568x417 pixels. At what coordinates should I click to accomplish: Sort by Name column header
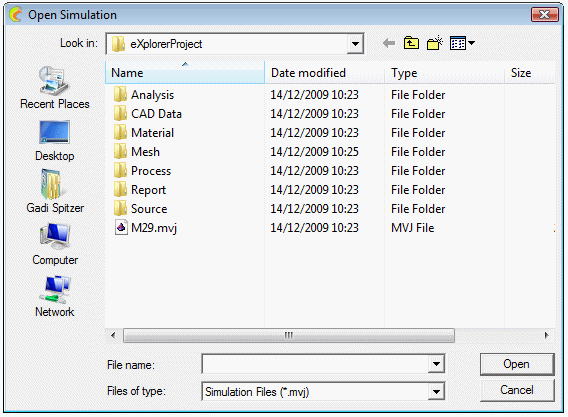coord(185,72)
